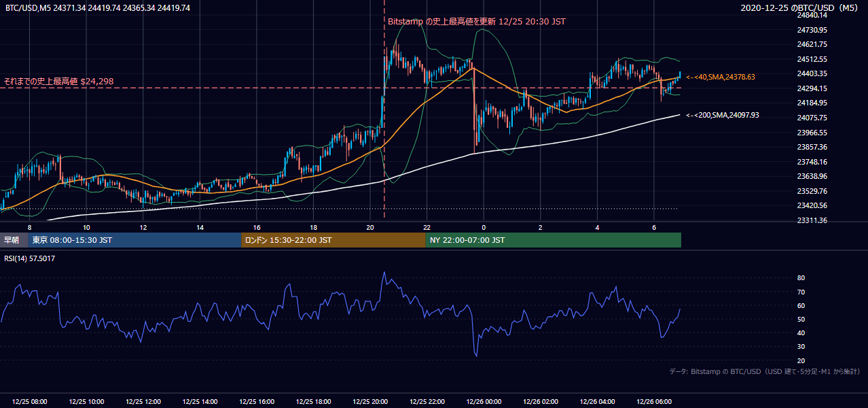Viewport: 868px width, 408px height.
Task: Click RSI axis level 80
Action: 801,278
